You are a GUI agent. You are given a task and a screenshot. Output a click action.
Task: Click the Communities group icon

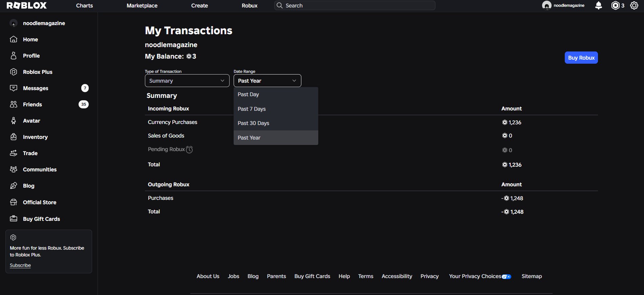click(x=14, y=169)
